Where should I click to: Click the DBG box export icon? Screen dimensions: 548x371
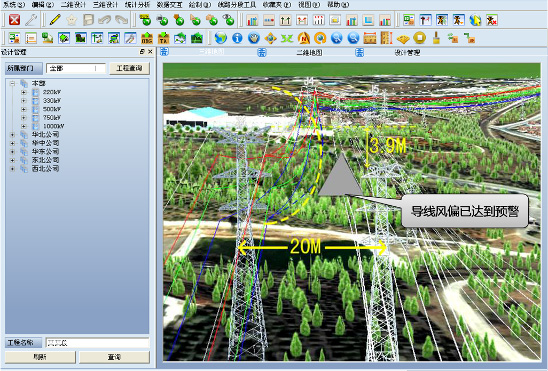[x=147, y=38]
